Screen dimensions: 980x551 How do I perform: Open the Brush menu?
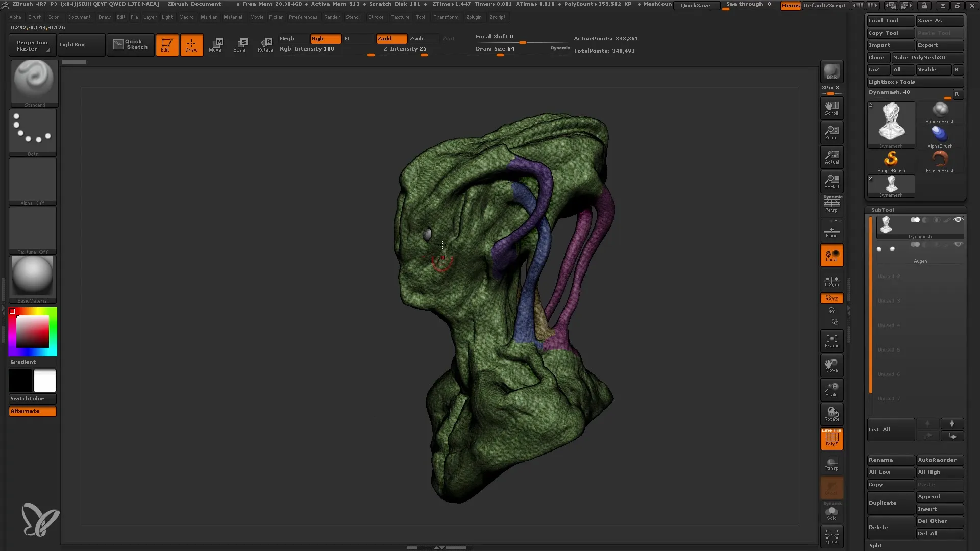pyautogui.click(x=35, y=17)
